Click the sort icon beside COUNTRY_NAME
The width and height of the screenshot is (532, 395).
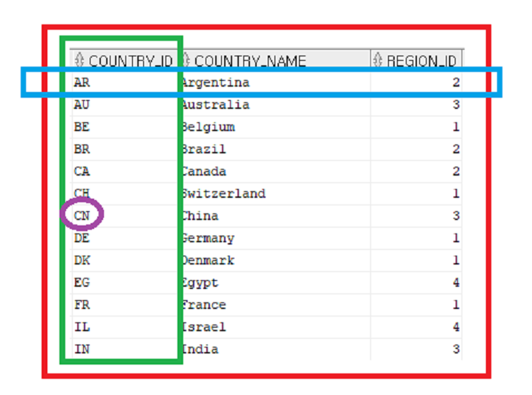point(186,60)
